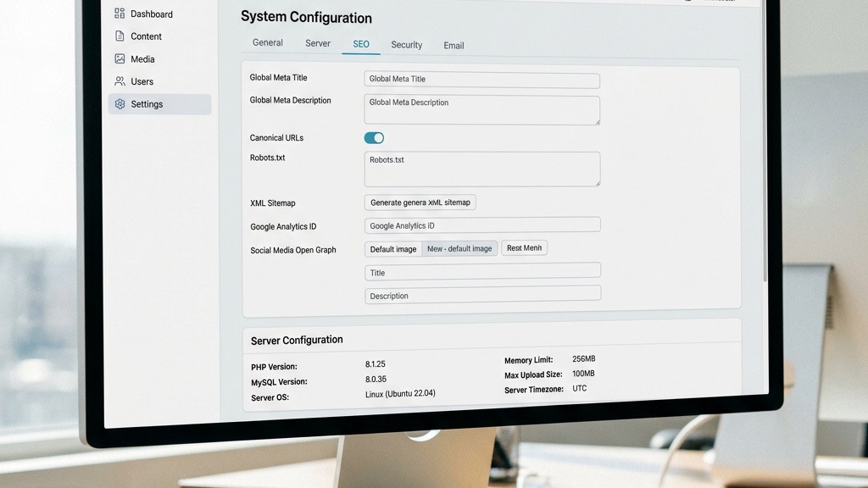The height and width of the screenshot is (488, 868).
Task: Click the Open Graph Title field
Action: pos(481,272)
